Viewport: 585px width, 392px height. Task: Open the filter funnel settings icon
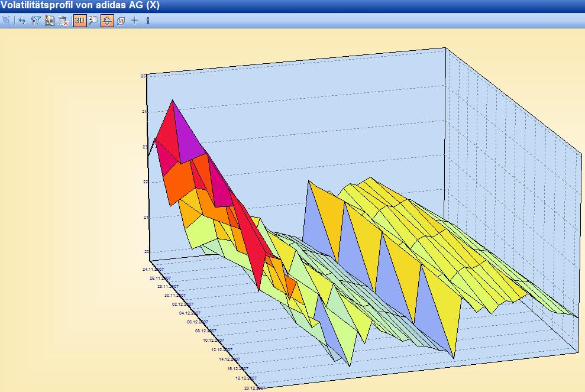coord(36,21)
